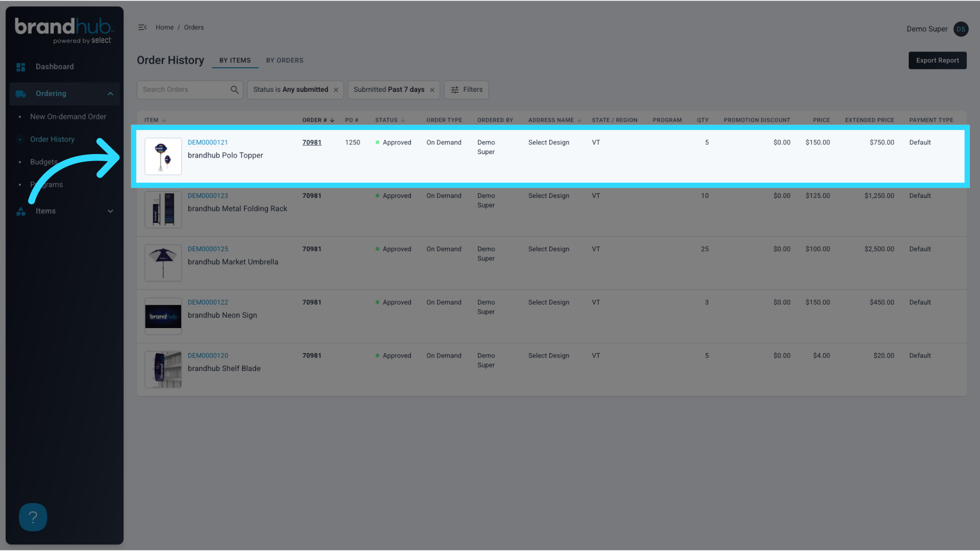Click the Filters sliders icon
The image size is (980, 551).
point(455,90)
